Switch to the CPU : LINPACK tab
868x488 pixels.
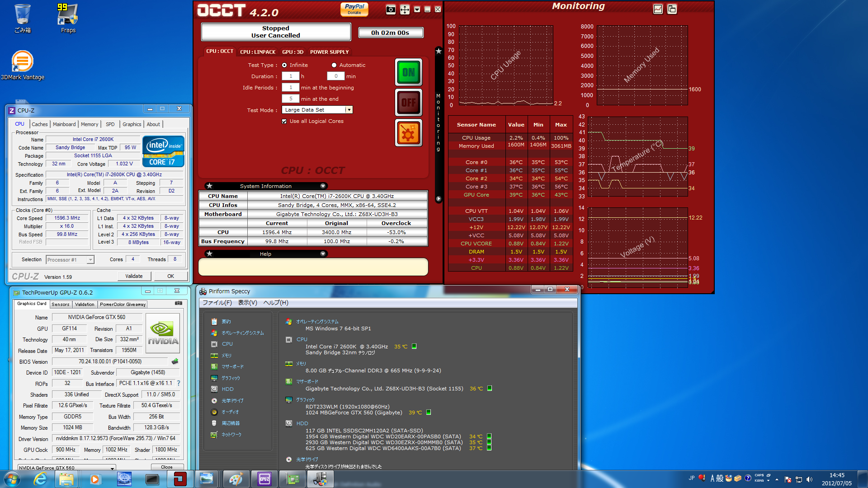257,52
